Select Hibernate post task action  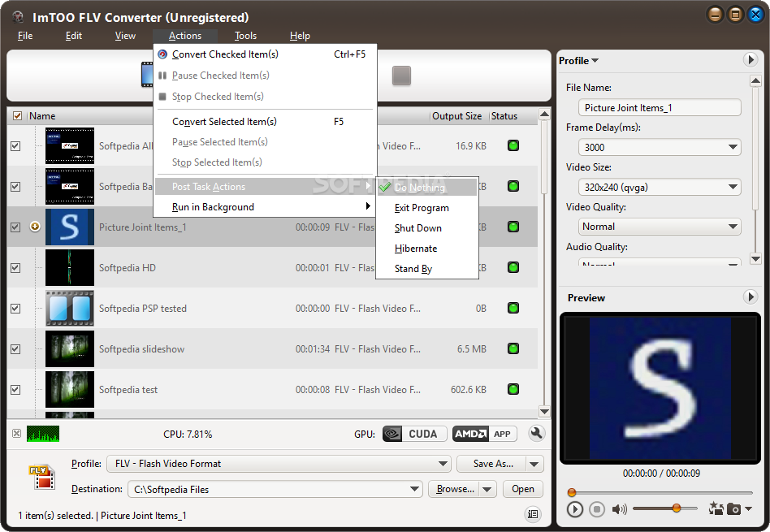point(427,248)
